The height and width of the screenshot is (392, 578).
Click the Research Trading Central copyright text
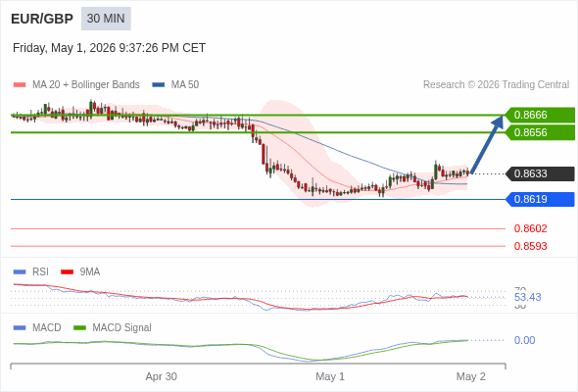coord(496,85)
